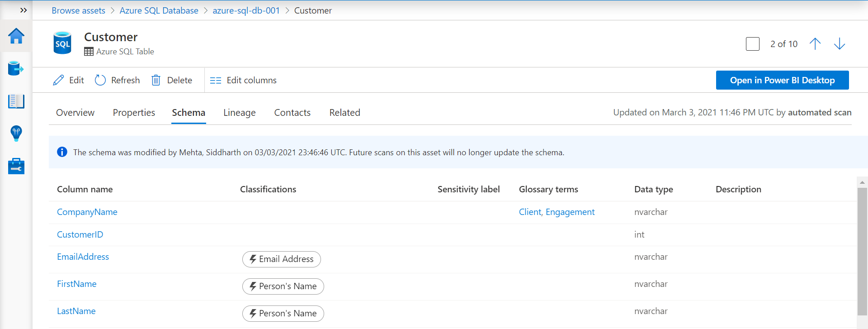Navigate to Azure SQL Database breadcrumb
868x329 pixels.
tap(159, 10)
